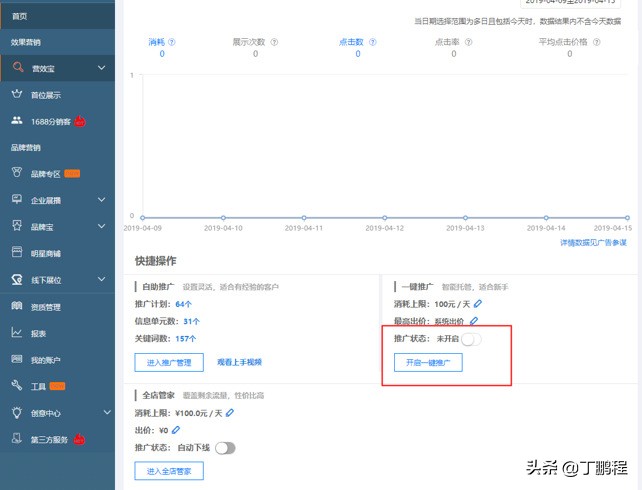The width and height of the screenshot is (642, 490).
Task: Click the chart data point for 2019-04-12
Action: point(384,218)
